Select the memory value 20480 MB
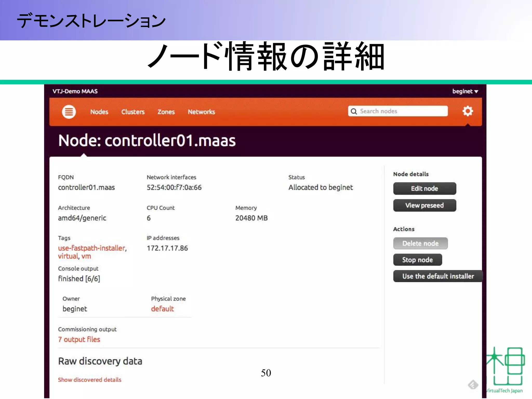Screen dimensions: 532x399 click(x=251, y=218)
